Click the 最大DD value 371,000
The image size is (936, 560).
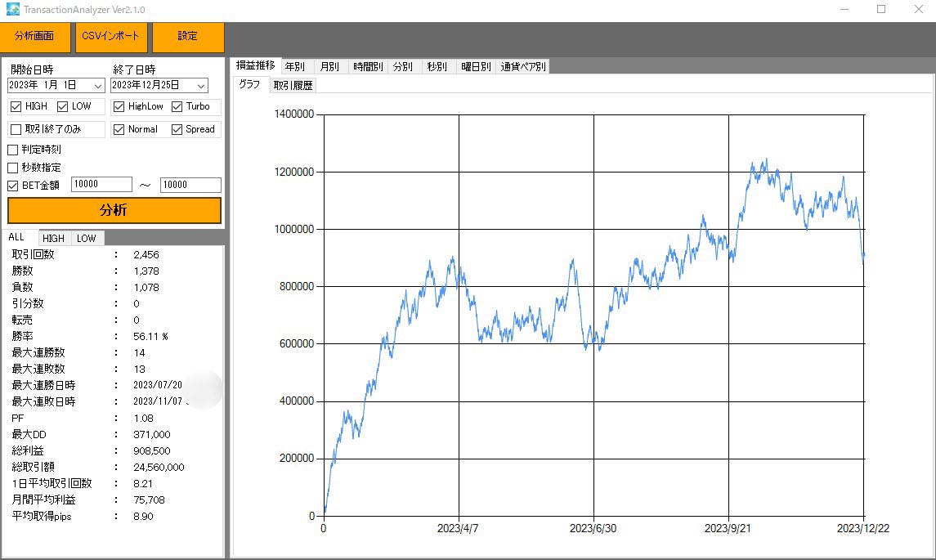(151, 435)
